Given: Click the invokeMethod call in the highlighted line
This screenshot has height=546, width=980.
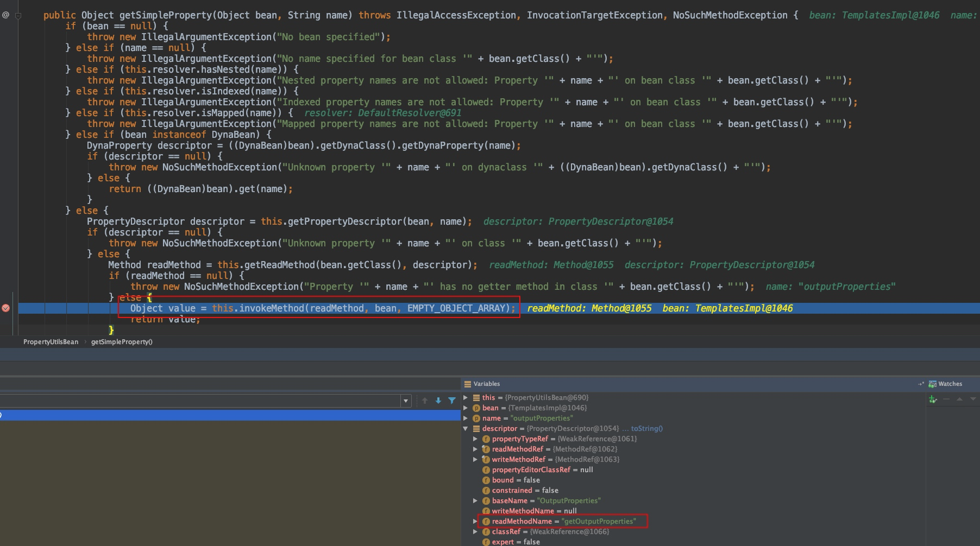Looking at the screenshot, I should click(272, 308).
